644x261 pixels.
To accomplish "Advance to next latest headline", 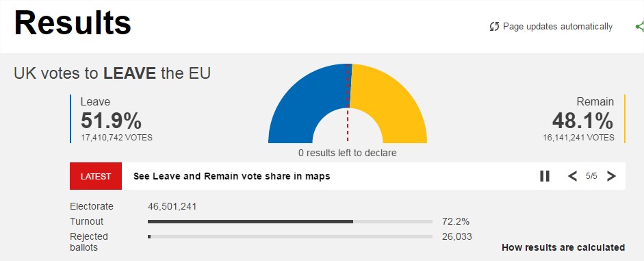I will pos(611,176).
